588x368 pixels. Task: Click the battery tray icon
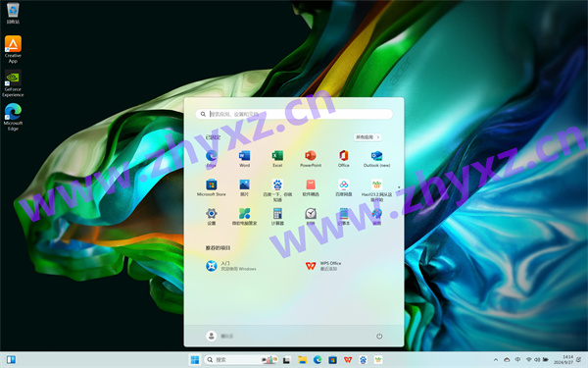pyautogui.click(x=546, y=360)
